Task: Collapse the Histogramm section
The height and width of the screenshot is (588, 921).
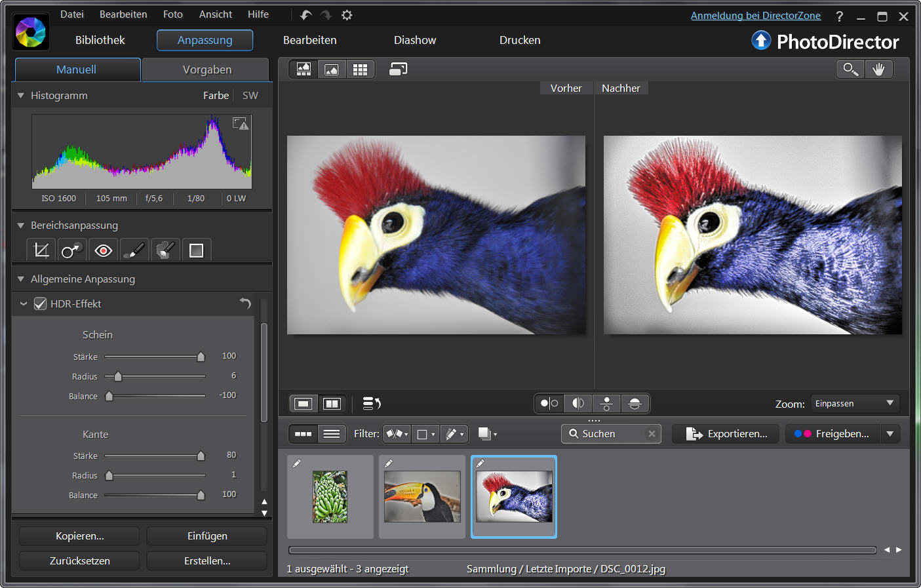Action: [x=21, y=96]
